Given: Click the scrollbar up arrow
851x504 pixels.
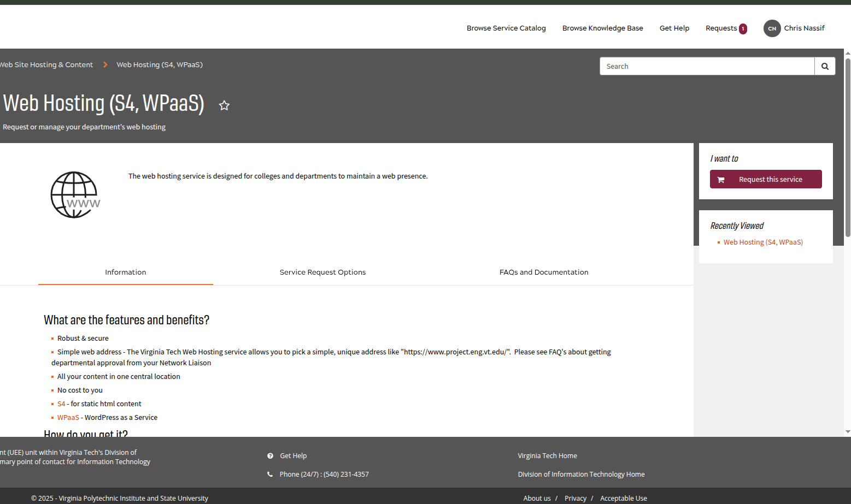Looking at the screenshot, I should point(848,53).
